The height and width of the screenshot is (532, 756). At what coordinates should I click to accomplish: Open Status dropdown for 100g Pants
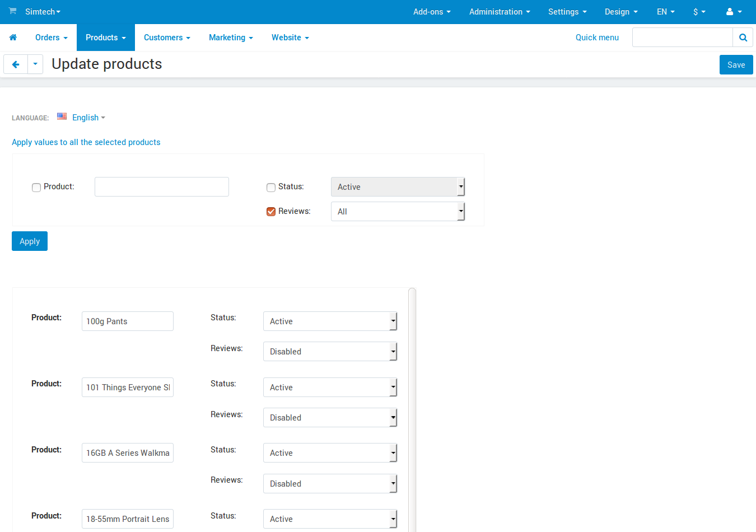[330, 321]
